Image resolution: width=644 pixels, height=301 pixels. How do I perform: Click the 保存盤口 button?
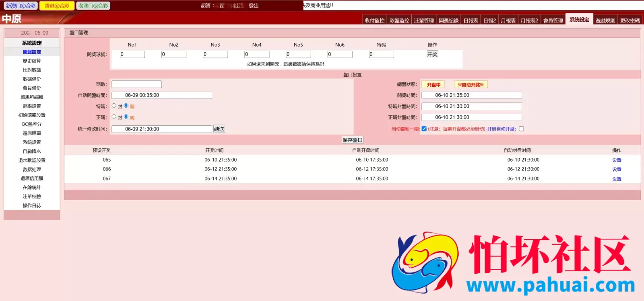pos(353,140)
